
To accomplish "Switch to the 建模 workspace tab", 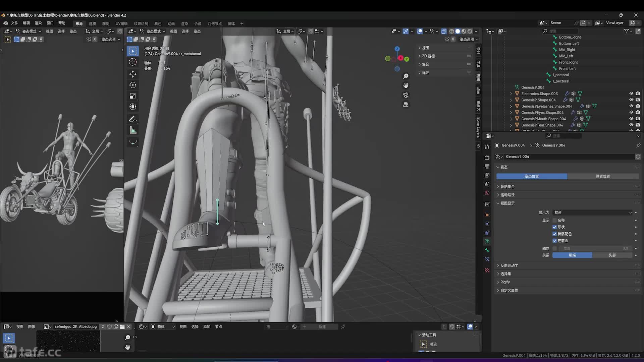I will (x=92, y=23).
